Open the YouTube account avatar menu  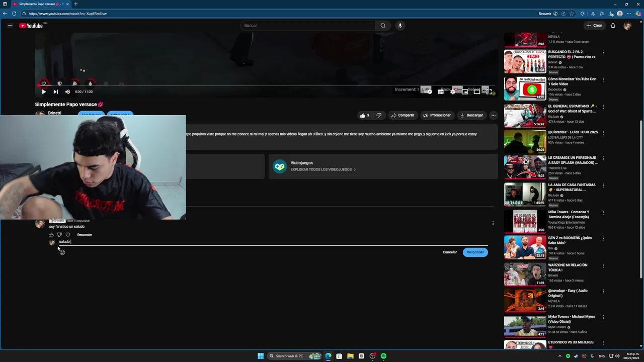coord(627,26)
